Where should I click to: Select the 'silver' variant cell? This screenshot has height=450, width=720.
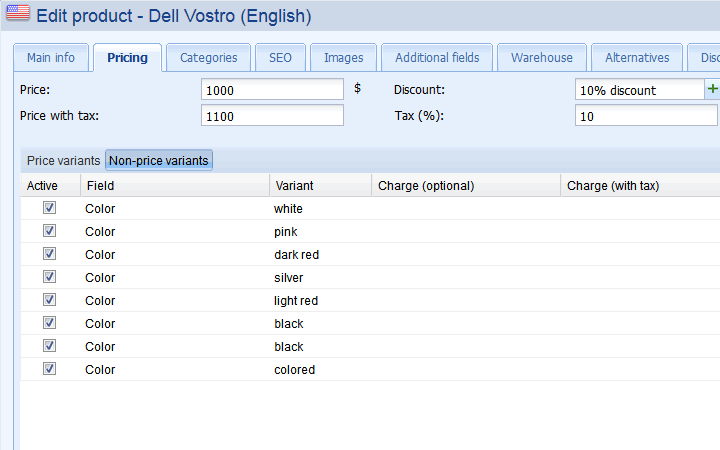pos(321,277)
